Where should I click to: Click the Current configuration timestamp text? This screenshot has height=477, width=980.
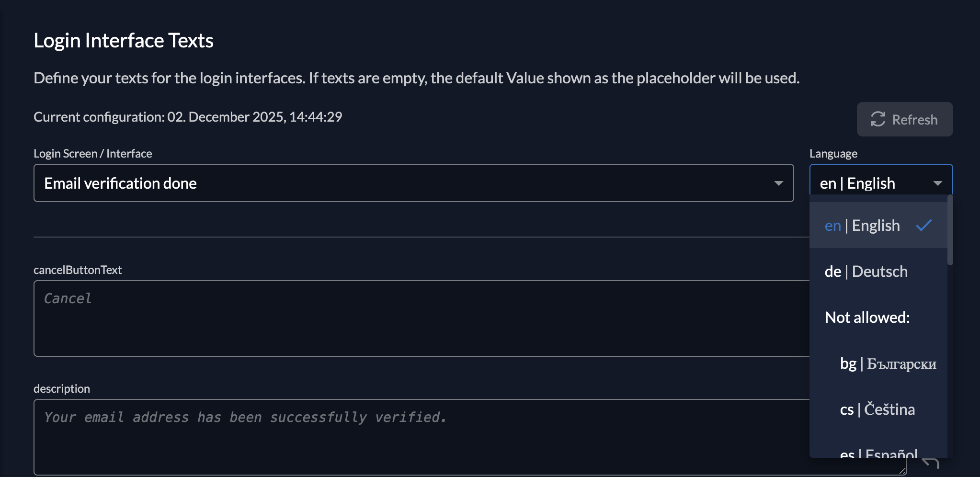click(x=188, y=117)
